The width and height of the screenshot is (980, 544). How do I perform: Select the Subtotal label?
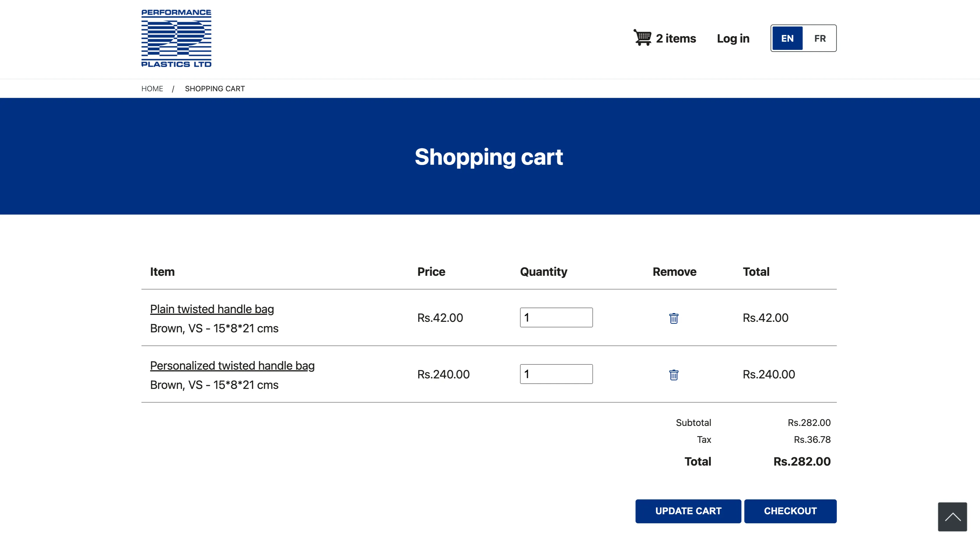pos(693,423)
